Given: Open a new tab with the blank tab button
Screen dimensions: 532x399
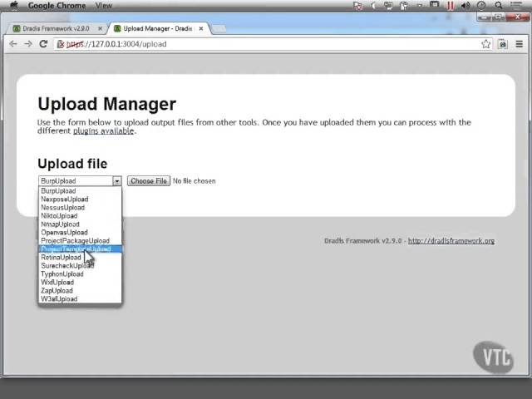Looking at the screenshot, I should [219, 29].
